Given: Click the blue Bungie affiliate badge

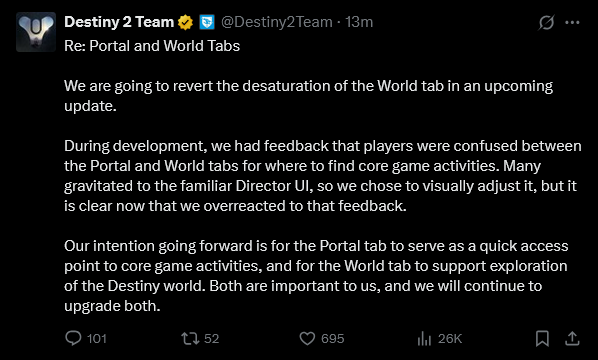Looking at the screenshot, I should coord(207,22).
